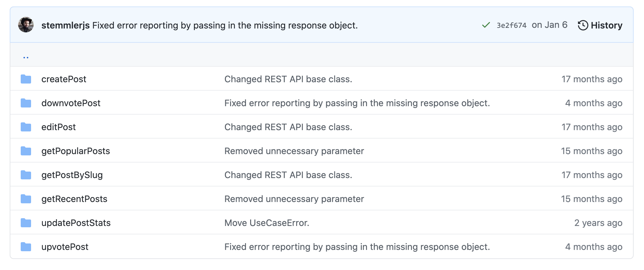Screen dimensions: 644x270
Task: Click the getPostBySlug folder icon
Action: pyautogui.click(x=26, y=175)
